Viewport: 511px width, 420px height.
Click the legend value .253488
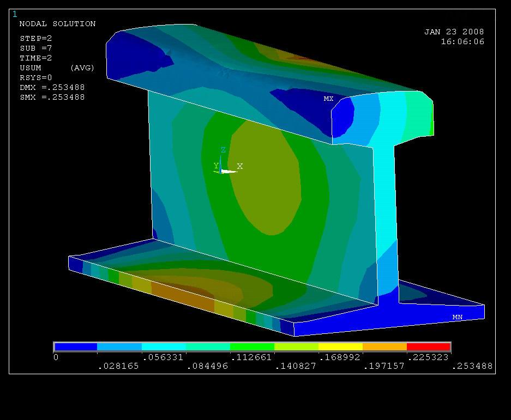[x=472, y=366]
